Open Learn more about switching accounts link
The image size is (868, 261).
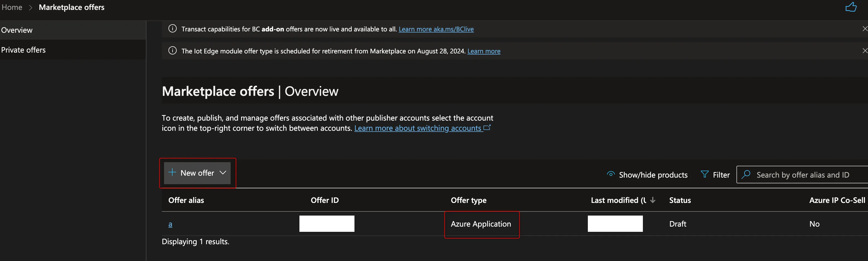pyautogui.click(x=418, y=128)
